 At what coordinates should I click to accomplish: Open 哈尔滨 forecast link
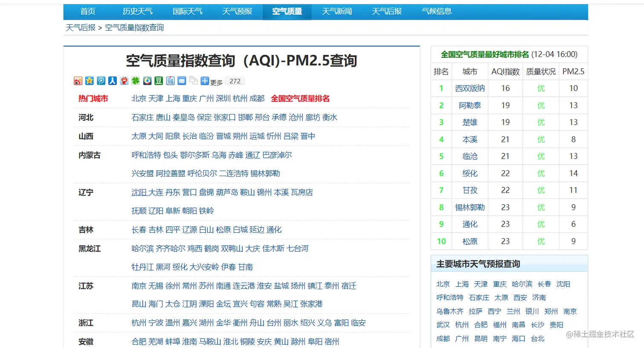522,284
